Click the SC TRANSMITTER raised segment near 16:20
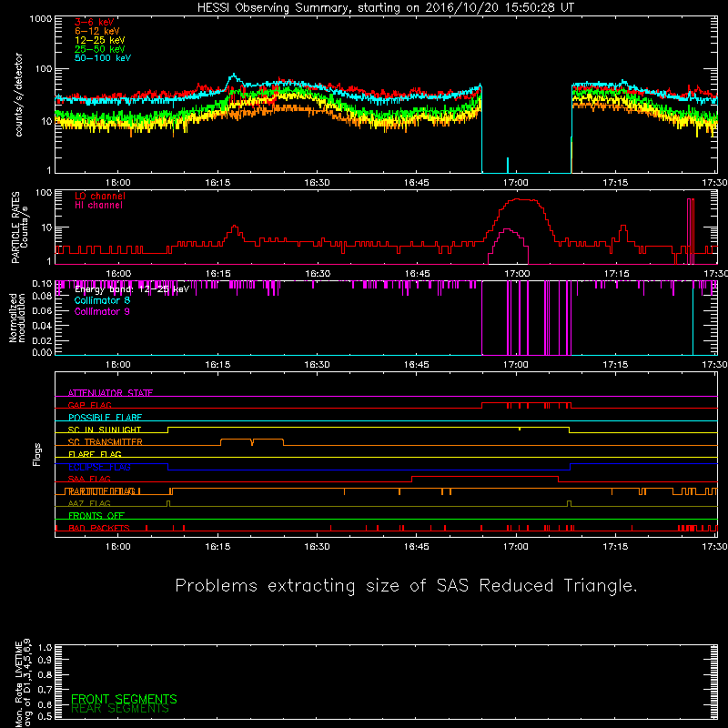Screen dimensions: 728x728 coord(252,440)
